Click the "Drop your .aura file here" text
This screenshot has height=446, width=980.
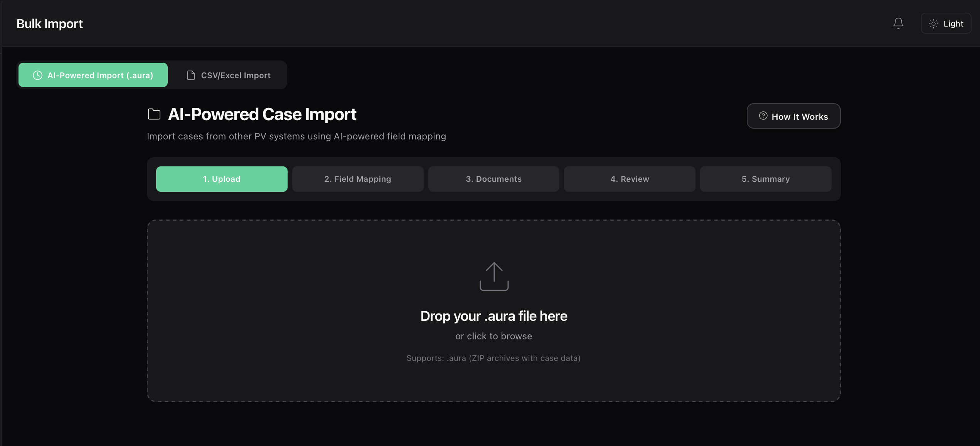pyautogui.click(x=494, y=316)
